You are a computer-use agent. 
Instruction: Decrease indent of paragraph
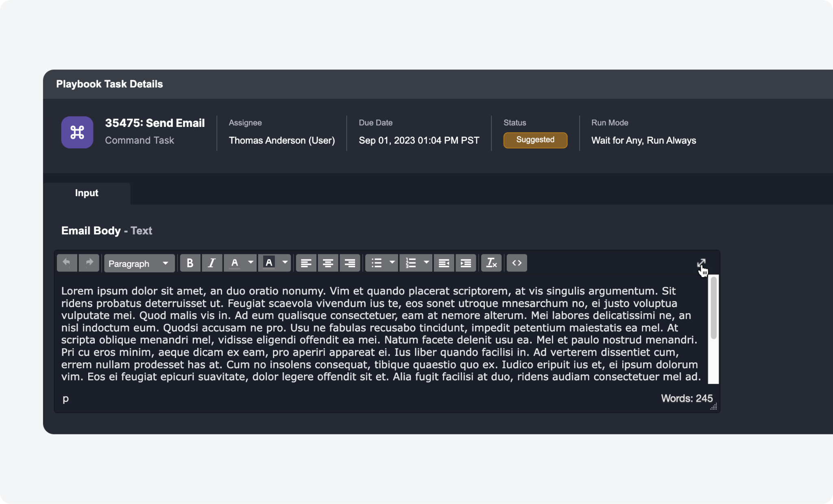click(444, 263)
